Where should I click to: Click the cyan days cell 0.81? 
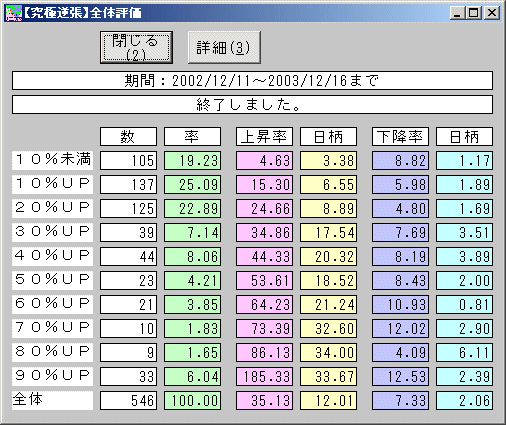[464, 304]
